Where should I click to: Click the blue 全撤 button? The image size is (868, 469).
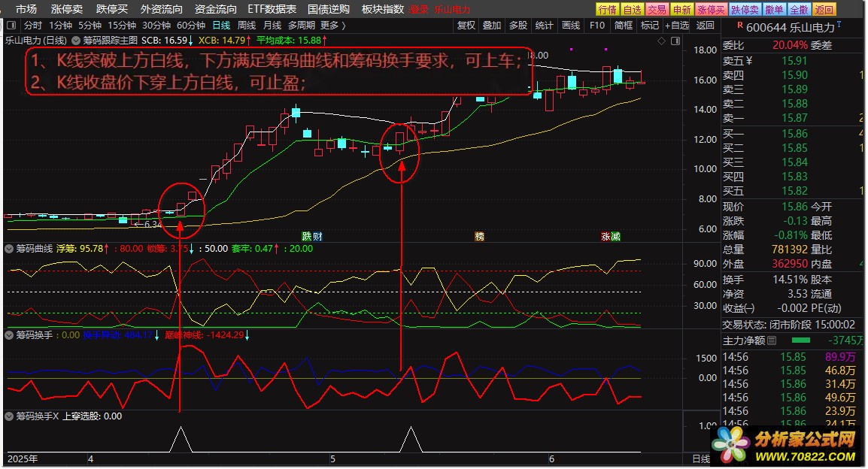click(x=799, y=10)
